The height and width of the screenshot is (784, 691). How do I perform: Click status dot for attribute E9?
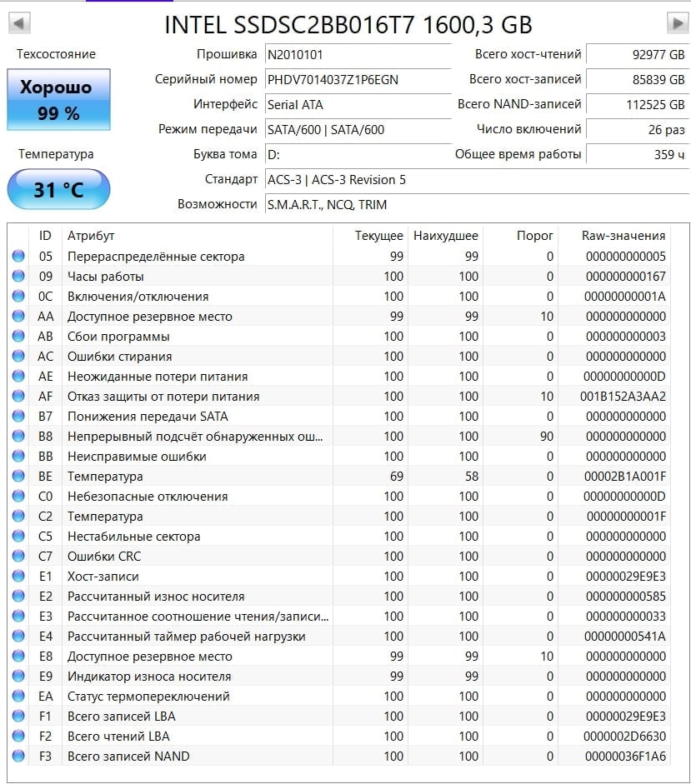(18, 676)
